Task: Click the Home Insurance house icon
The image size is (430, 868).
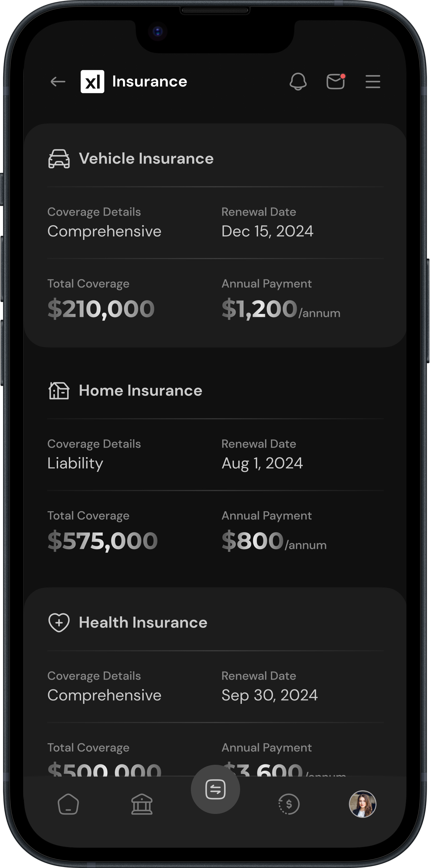Action: tap(59, 391)
